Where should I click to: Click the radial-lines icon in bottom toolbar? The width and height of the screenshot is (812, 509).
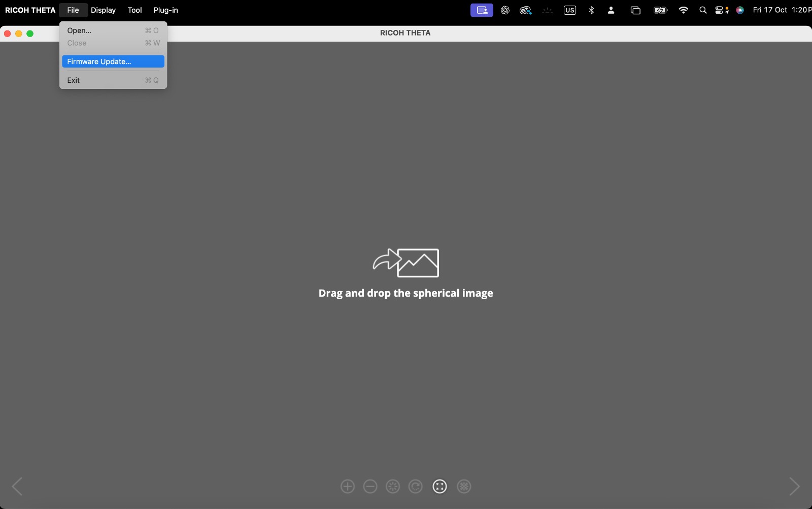[393, 487]
